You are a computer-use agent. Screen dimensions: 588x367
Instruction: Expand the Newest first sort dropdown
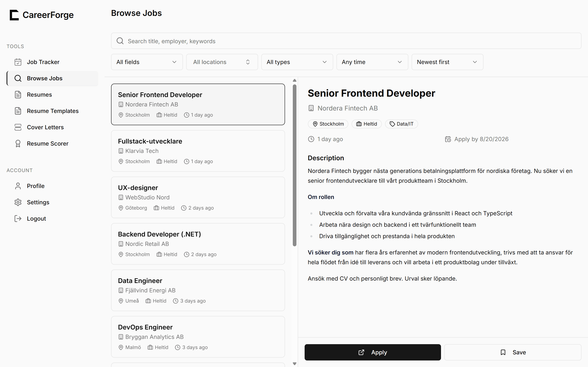(447, 62)
